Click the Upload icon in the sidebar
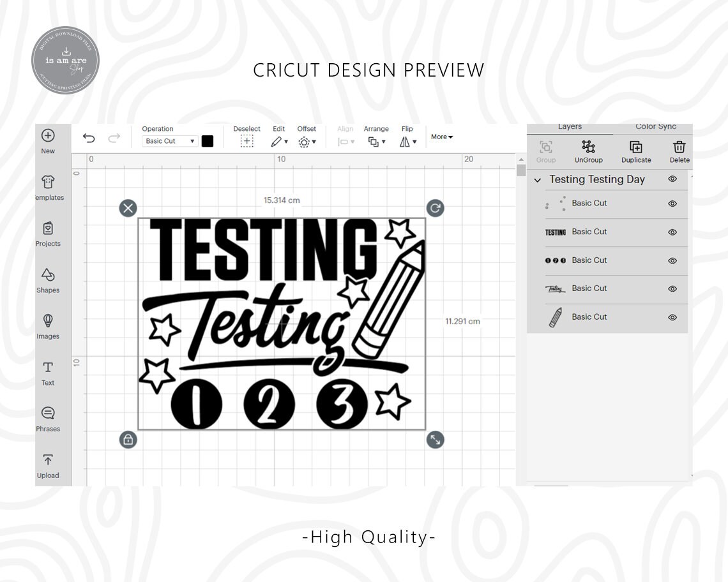The image size is (728, 582). tap(48, 465)
